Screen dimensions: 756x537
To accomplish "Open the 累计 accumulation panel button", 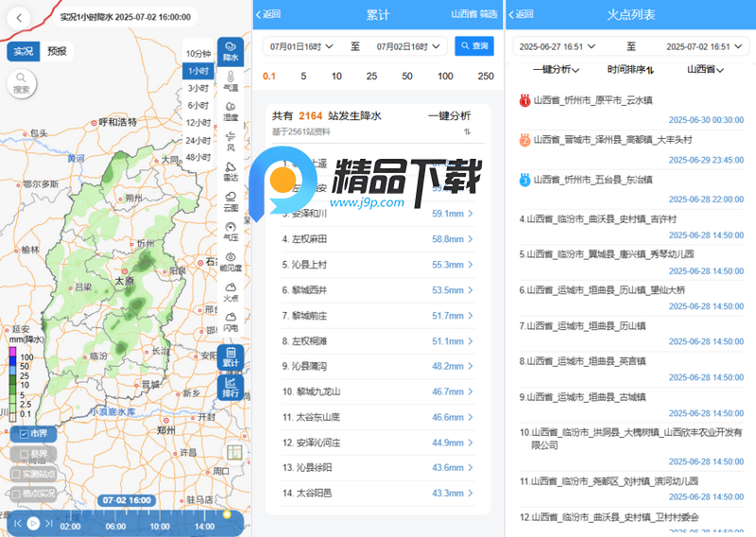I will [x=231, y=357].
